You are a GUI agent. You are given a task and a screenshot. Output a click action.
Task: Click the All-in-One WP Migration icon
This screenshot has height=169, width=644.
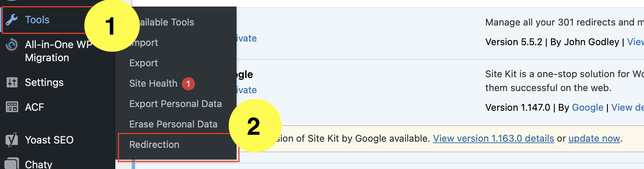tap(12, 45)
